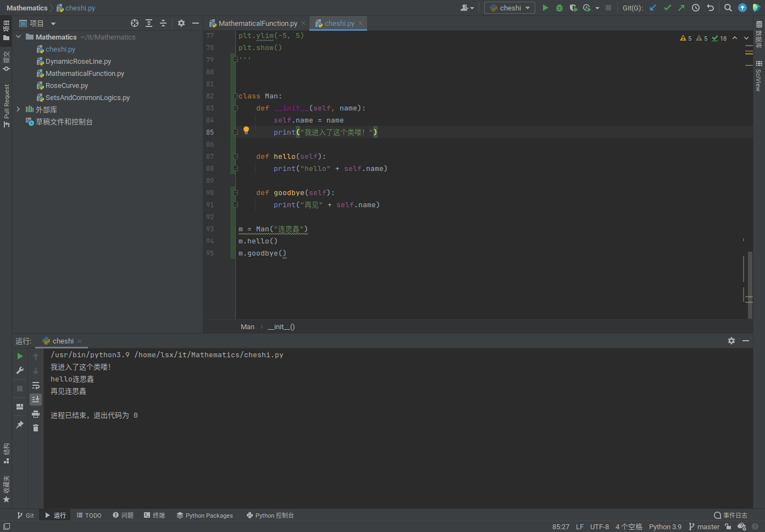This screenshot has height=532, width=765.
Task: Rerun cheshi in run panel
Action: [20, 356]
